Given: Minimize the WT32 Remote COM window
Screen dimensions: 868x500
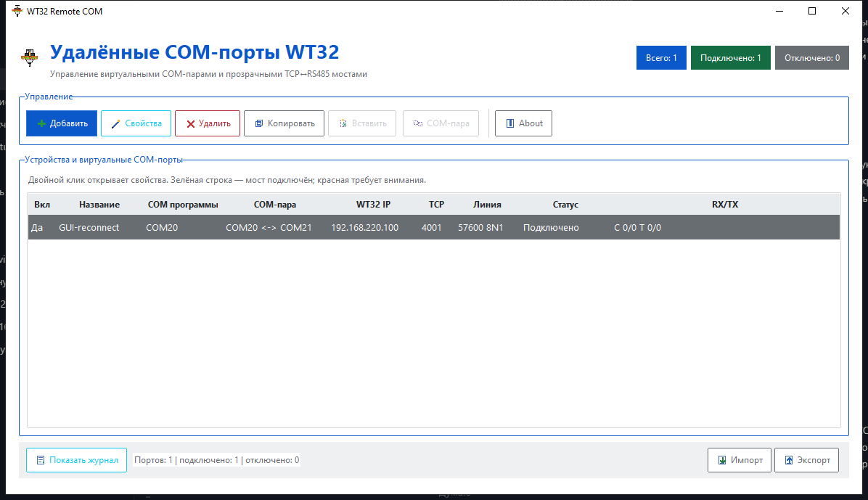Looking at the screenshot, I should point(779,11).
